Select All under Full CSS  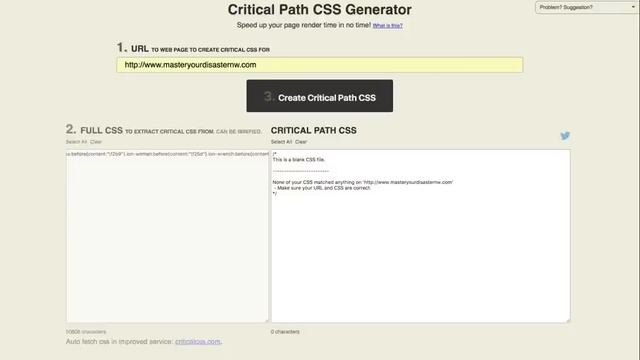click(76, 142)
